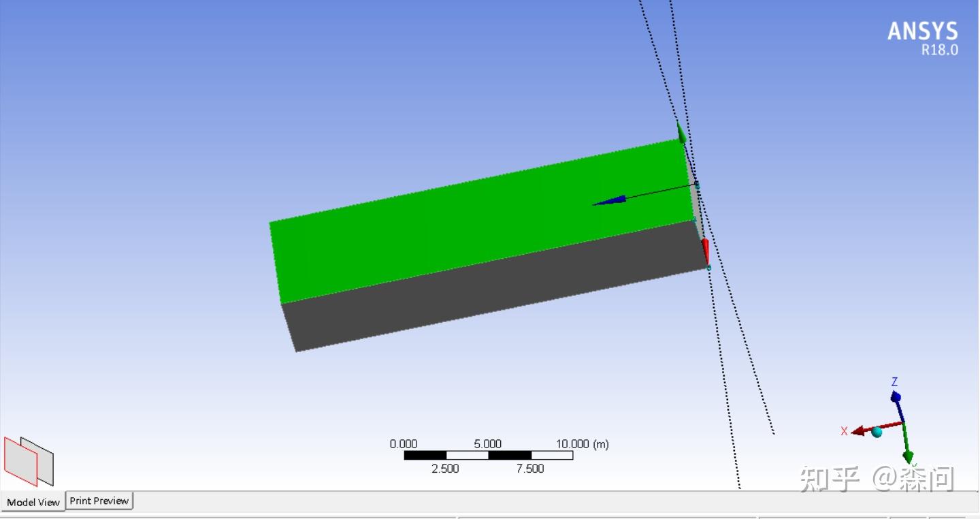Switch to the Print Preview tab
The height and width of the screenshot is (519, 980).
point(99,501)
